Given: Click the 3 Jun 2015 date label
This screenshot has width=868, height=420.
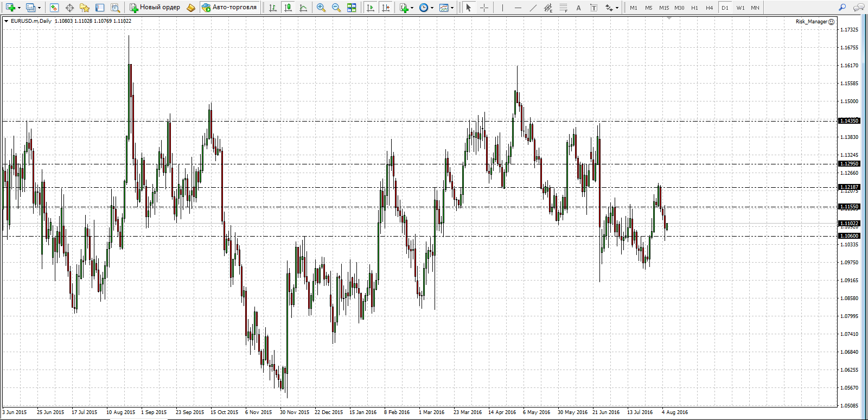Looking at the screenshot, I should click(x=15, y=412).
